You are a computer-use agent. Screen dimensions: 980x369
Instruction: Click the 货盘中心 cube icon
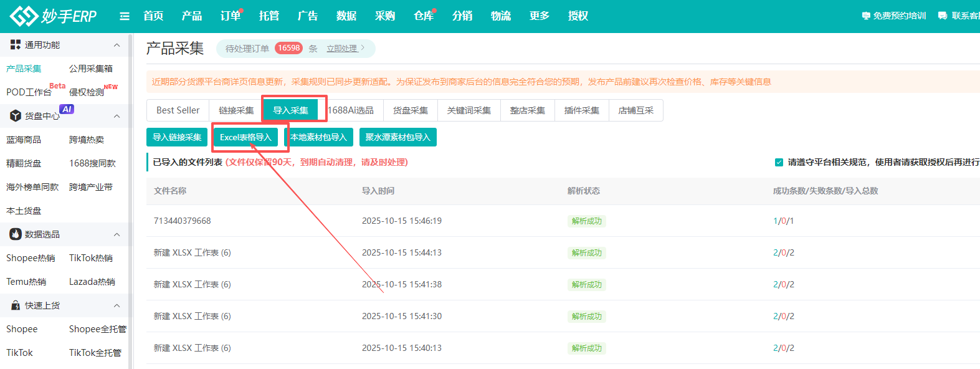tap(16, 116)
